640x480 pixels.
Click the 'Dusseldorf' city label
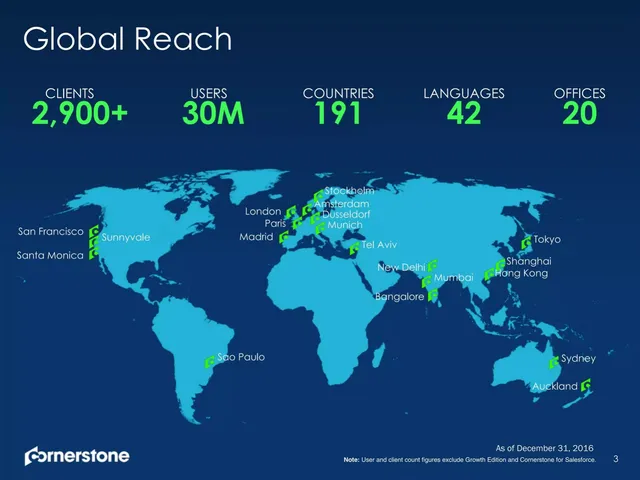(346, 214)
